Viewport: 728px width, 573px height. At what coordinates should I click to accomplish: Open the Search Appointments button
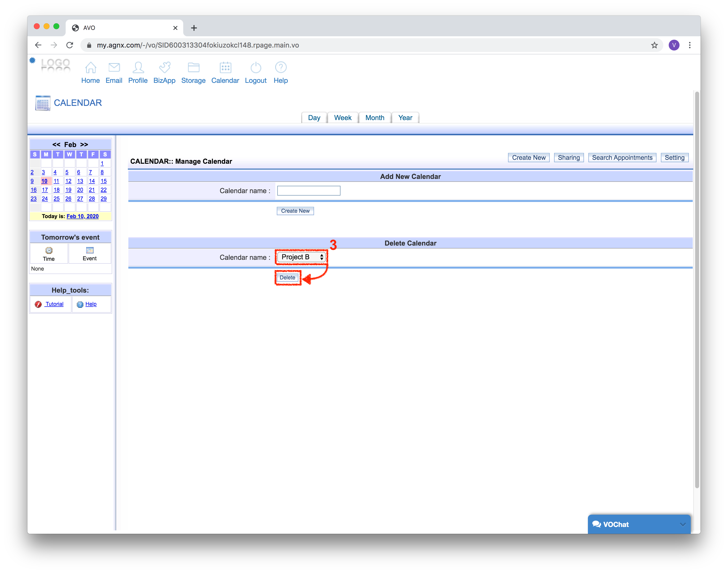(x=622, y=158)
